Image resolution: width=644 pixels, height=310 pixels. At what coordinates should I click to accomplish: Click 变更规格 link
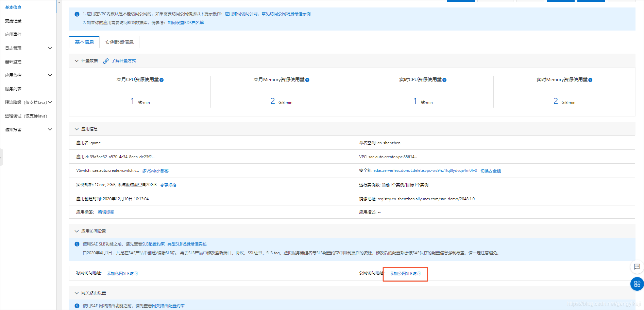click(168, 185)
